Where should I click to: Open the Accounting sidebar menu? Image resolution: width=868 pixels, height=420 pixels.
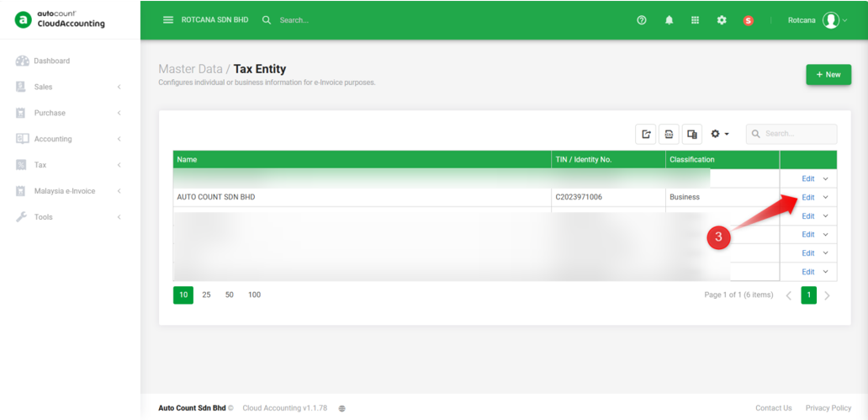pyautogui.click(x=70, y=139)
